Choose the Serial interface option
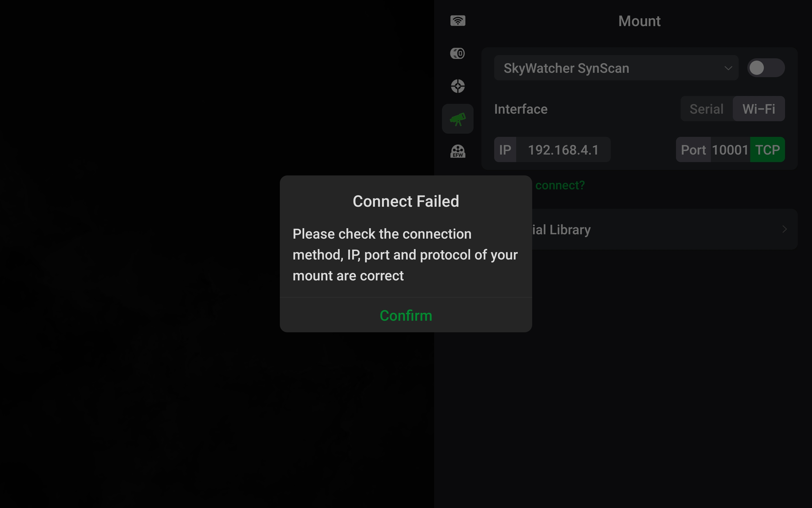 [706, 109]
